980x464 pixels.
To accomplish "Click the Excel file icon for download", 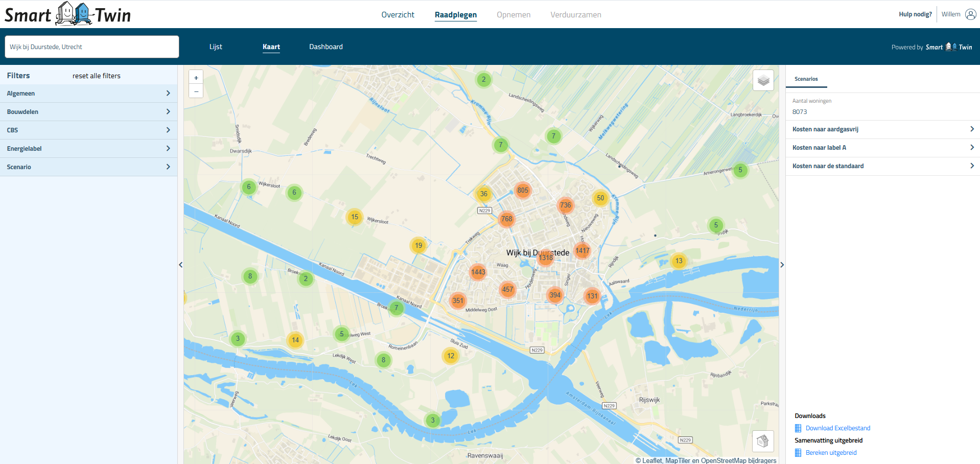I will tap(798, 428).
